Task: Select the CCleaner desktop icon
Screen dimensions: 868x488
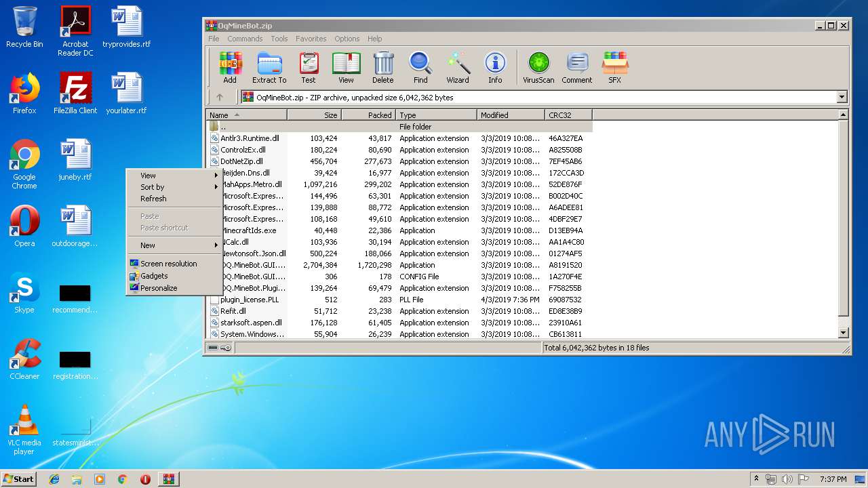Action: pos(24,359)
